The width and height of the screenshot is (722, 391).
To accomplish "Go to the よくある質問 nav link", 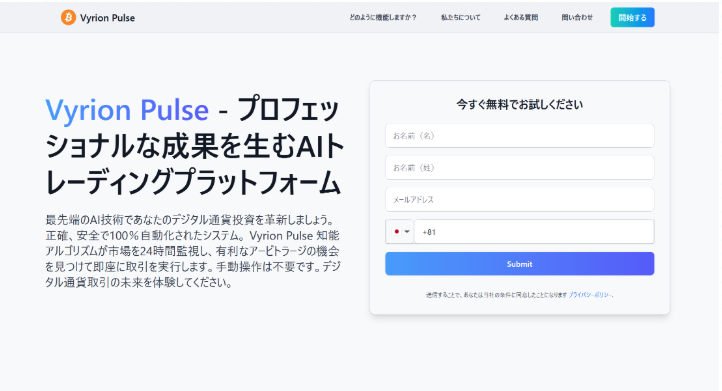I will pos(521,18).
